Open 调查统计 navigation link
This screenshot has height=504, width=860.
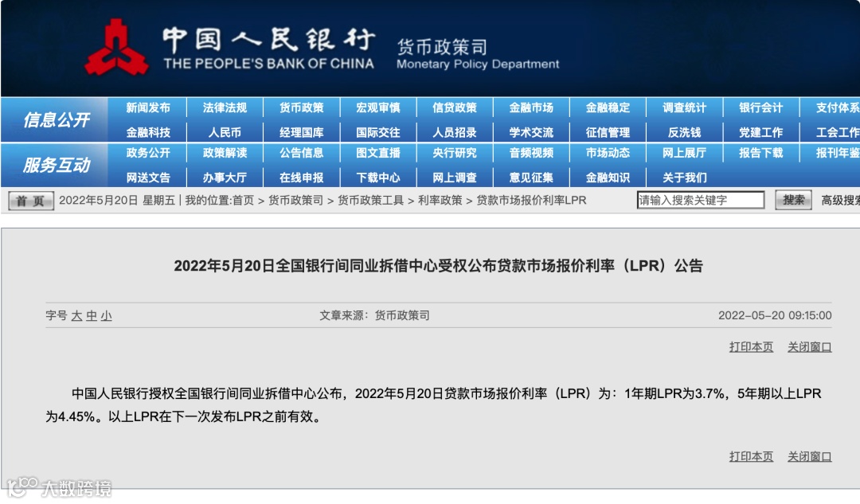tap(685, 108)
